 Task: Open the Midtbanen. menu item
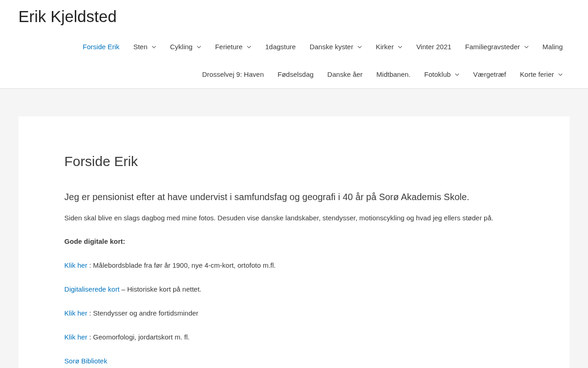[x=393, y=75]
